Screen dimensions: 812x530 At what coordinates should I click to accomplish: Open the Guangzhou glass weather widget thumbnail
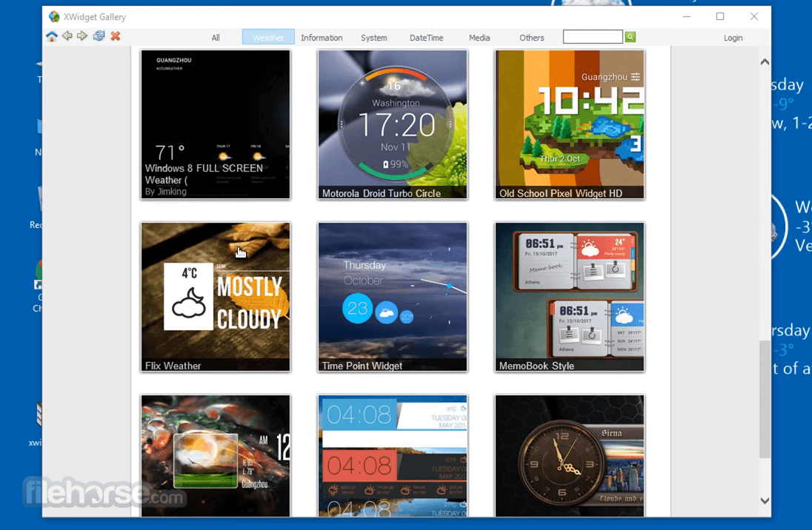click(x=216, y=456)
